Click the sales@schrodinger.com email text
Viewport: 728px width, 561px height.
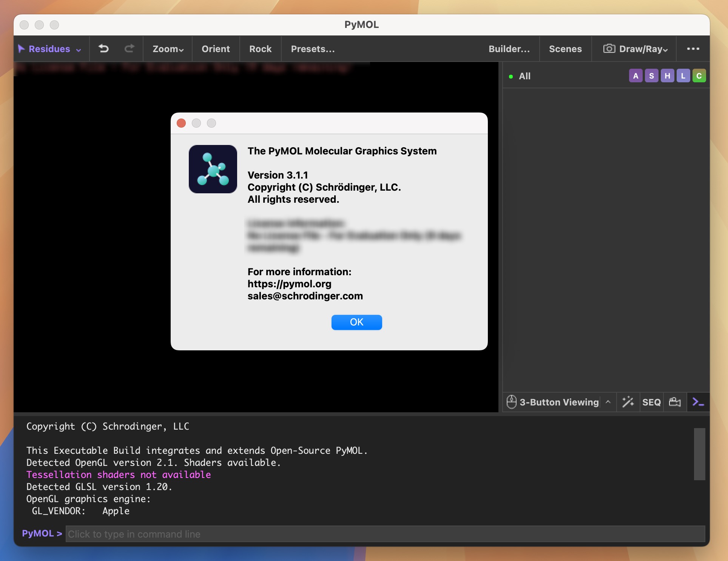(305, 296)
